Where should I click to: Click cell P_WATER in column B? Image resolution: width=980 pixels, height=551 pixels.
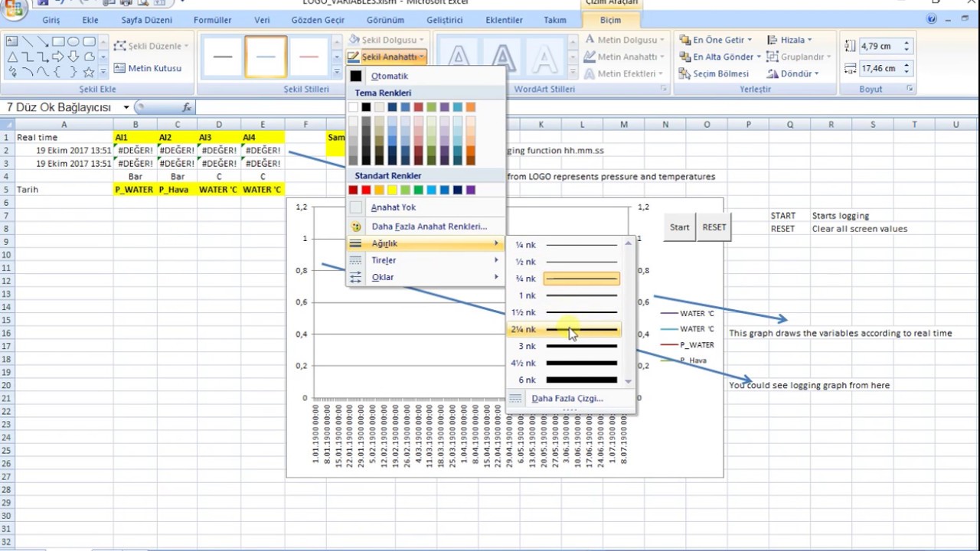tap(135, 189)
